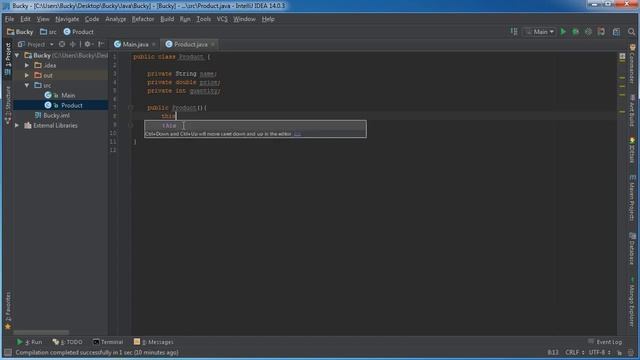Open Search Everywhere magnifier icon
This screenshot has width=640, height=360.
tap(631, 31)
